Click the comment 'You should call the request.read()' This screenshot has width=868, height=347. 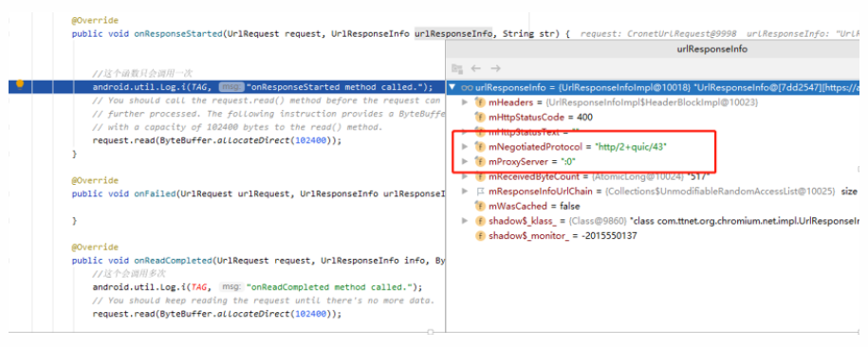pos(268,100)
